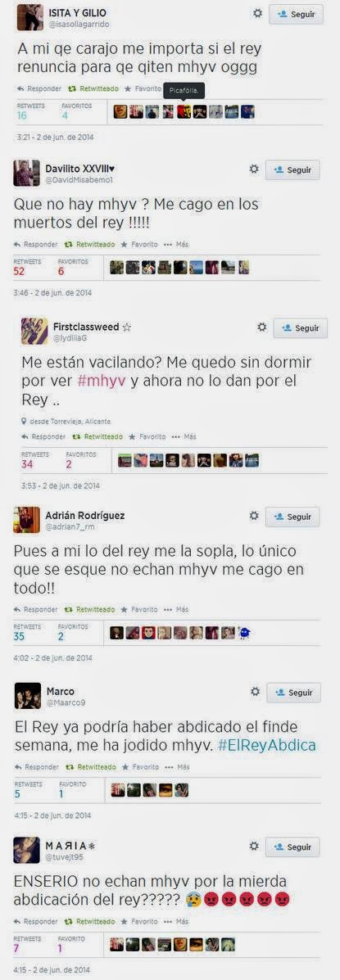Expand Más menu on Firstclassweed tweet
The height and width of the screenshot is (980, 340).
point(184,437)
